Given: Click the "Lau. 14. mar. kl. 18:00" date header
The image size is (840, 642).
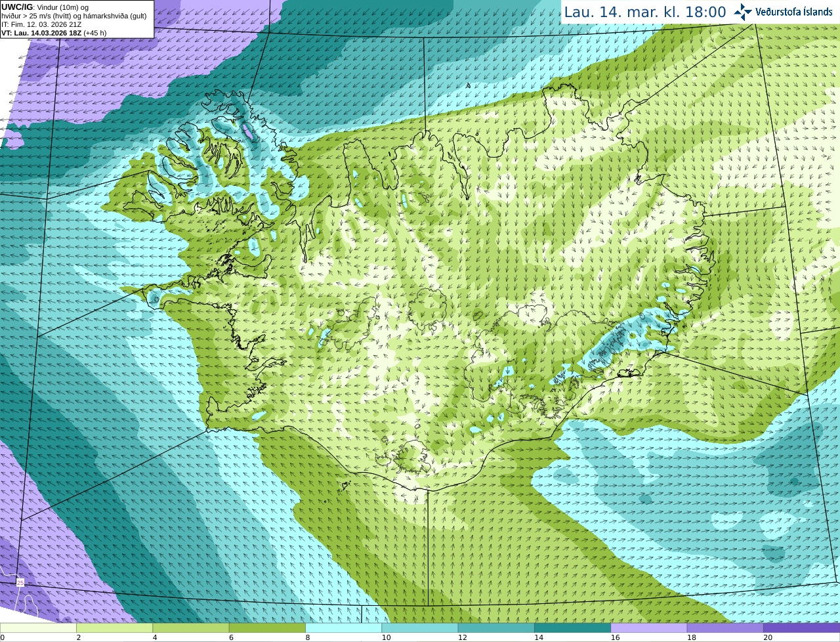Looking at the screenshot, I should (x=645, y=12).
